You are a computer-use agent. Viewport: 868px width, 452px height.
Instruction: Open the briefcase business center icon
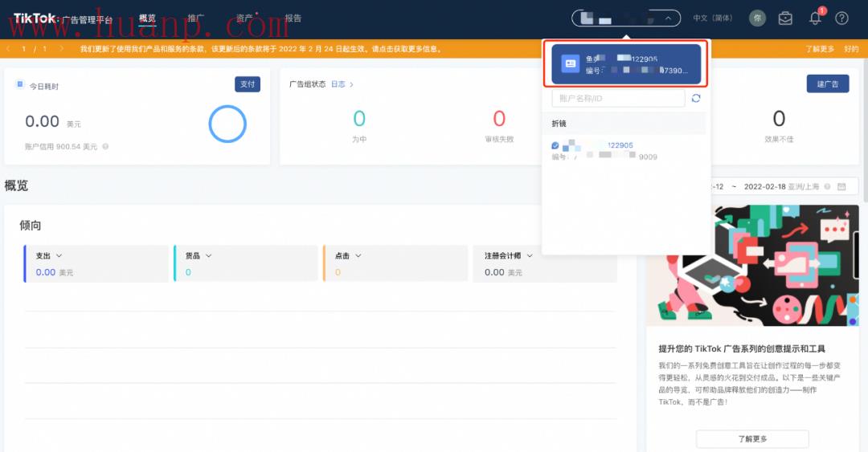point(785,18)
